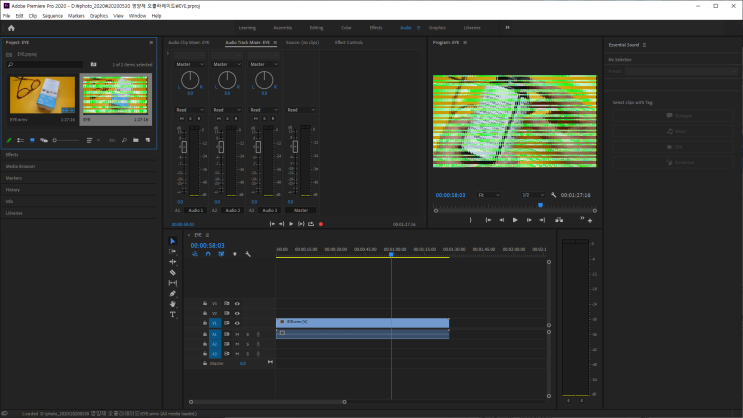Toggle Linked Selection in timeline
This screenshot has height=418, width=743.
[x=221, y=254]
